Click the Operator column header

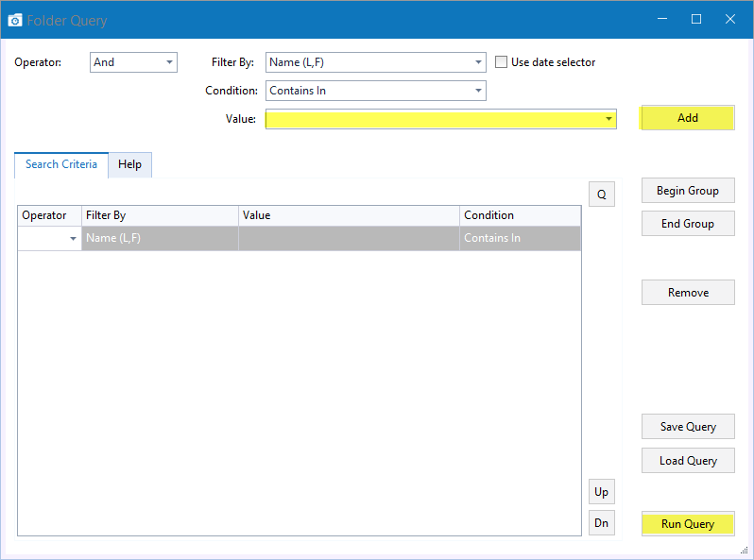[49, 215]
